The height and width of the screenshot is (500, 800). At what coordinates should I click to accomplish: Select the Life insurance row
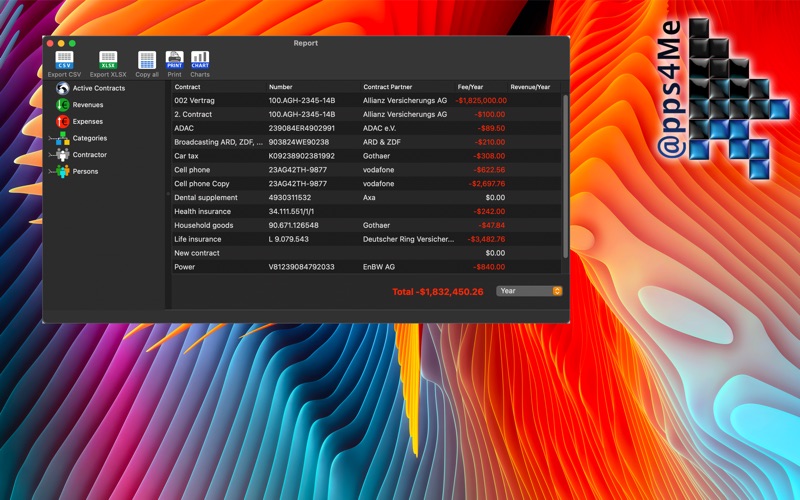click(x=366, y=239)
